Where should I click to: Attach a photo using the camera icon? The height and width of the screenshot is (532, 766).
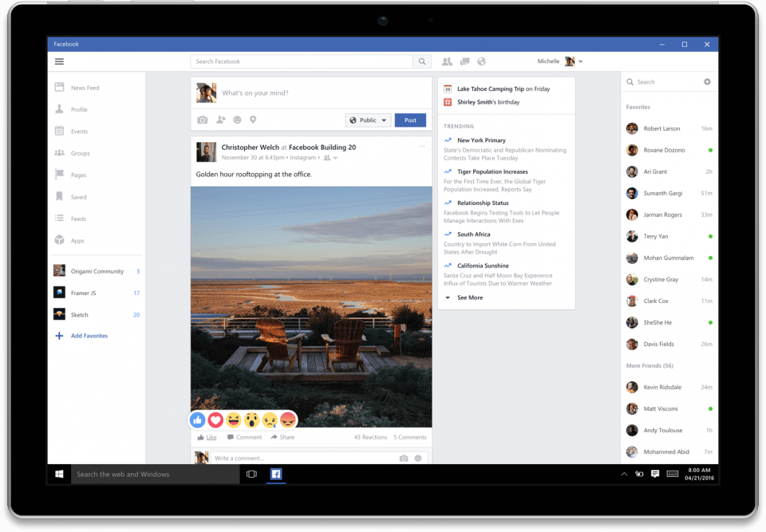[x=203, y=120]
